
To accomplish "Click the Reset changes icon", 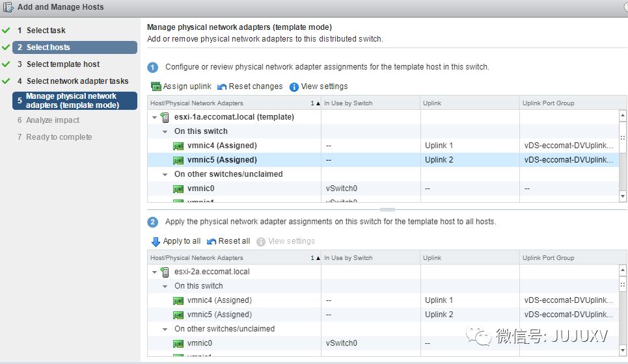I will (222, 86).
